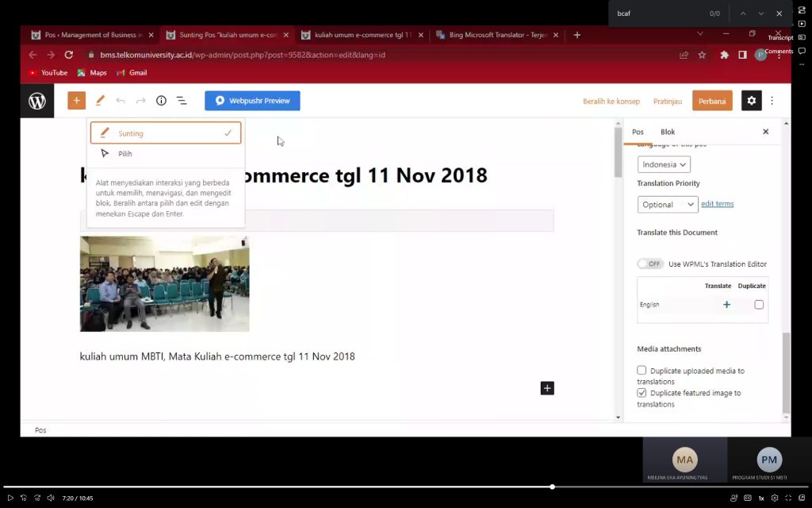Viewport: 812px width, 508px height.
Task: Close the find bar
Action: coord(779,13)
